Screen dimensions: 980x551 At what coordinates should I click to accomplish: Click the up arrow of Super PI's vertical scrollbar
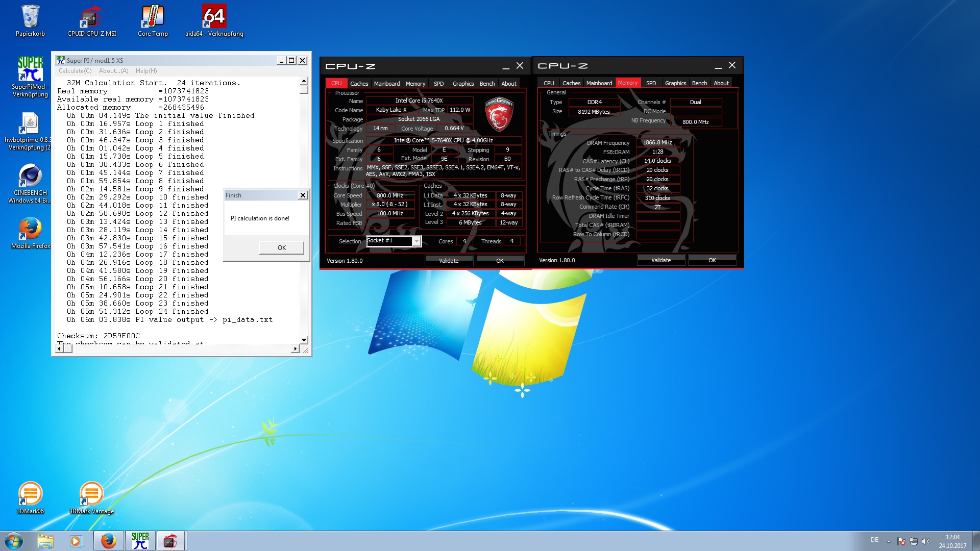pyautogui.click(x=304, y=81)
